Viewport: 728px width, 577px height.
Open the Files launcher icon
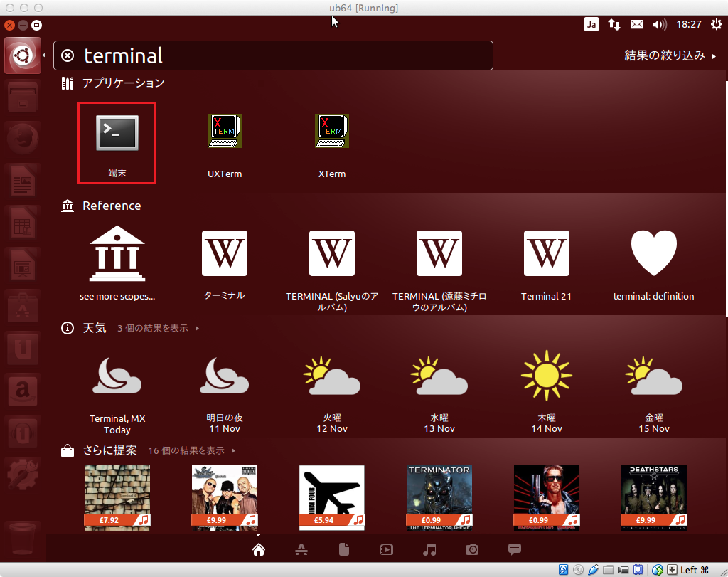[x=23, y=97]
